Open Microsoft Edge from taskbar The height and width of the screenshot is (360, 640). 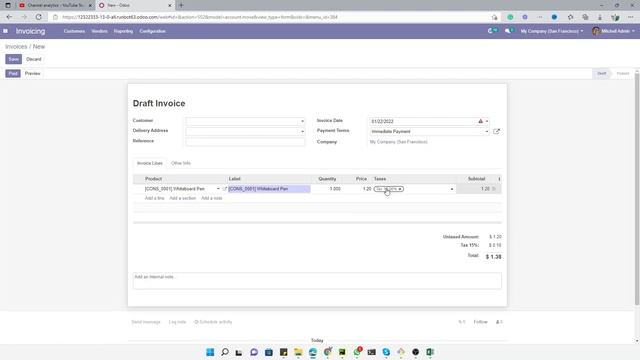coord(313,352)
